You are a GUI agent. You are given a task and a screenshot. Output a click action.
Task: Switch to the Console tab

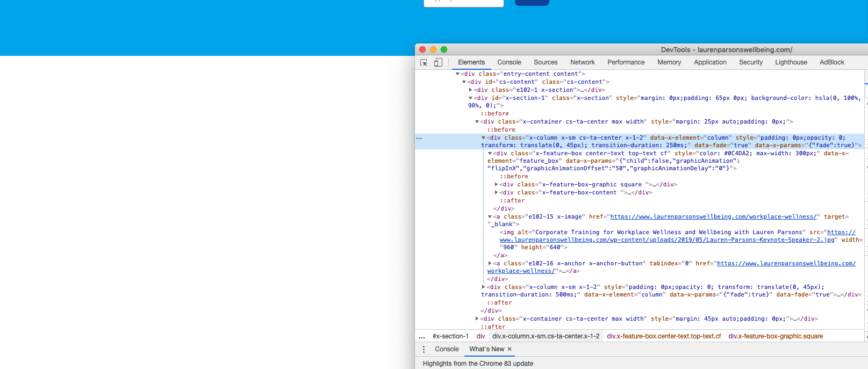[509, 62]
